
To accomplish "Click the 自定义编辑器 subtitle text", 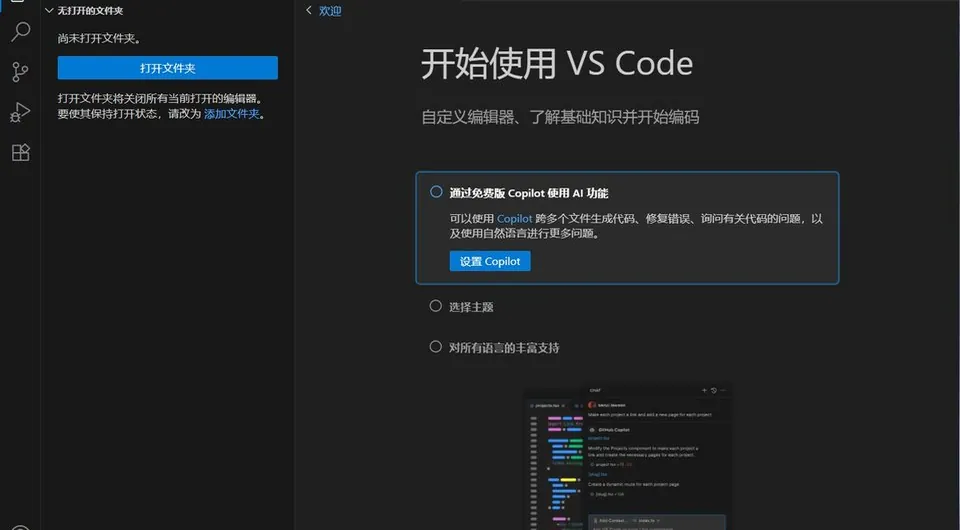I will (560, 117).
